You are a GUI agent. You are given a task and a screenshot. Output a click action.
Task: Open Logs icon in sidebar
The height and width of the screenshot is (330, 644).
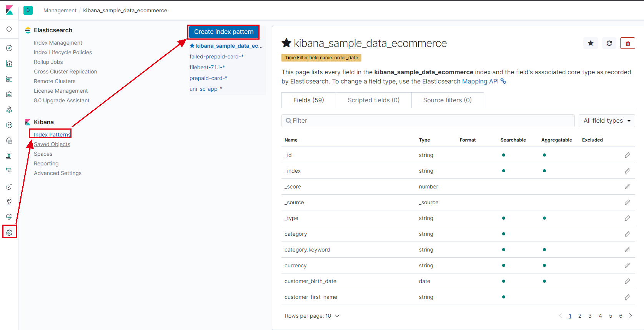coord(9,156)
